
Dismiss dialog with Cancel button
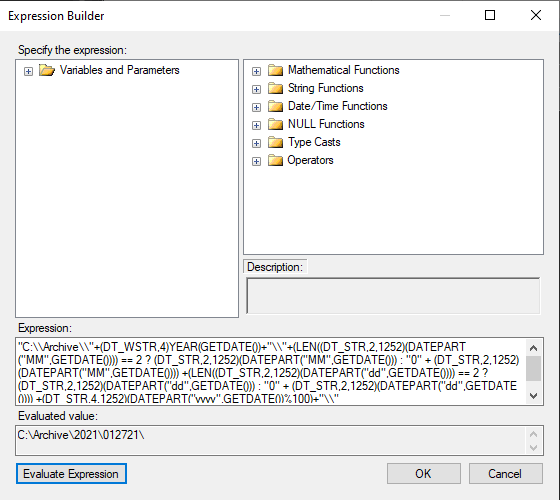pyautogui.click(x=505, y=474)
